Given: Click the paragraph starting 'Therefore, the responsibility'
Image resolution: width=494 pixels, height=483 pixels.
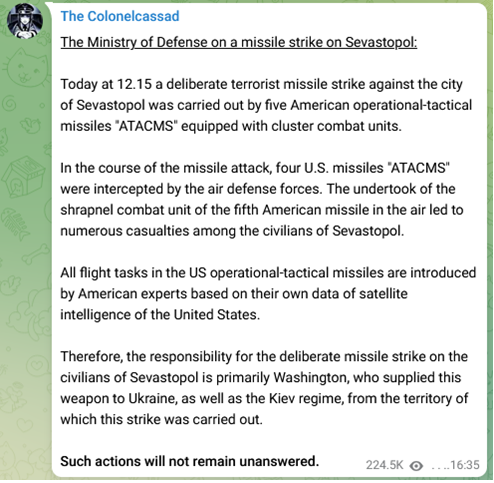Looking at the screenshot, I should click(264, 388).
